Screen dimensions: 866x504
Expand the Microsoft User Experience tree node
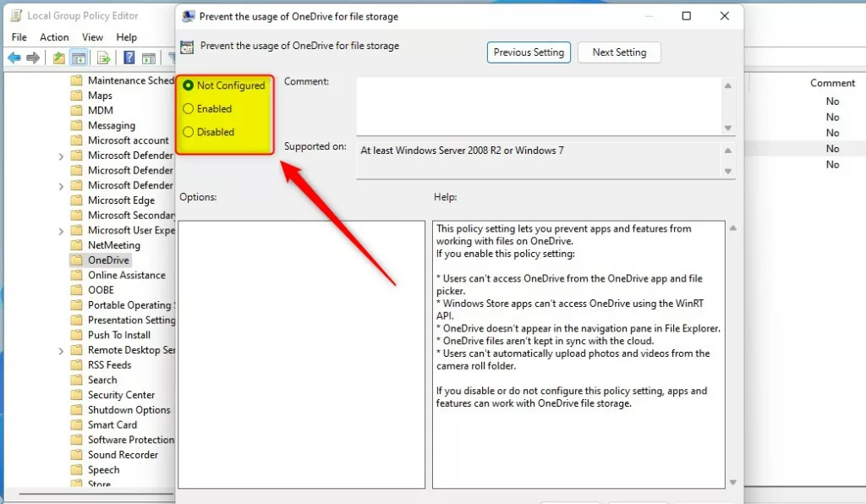tap(61, 231)
